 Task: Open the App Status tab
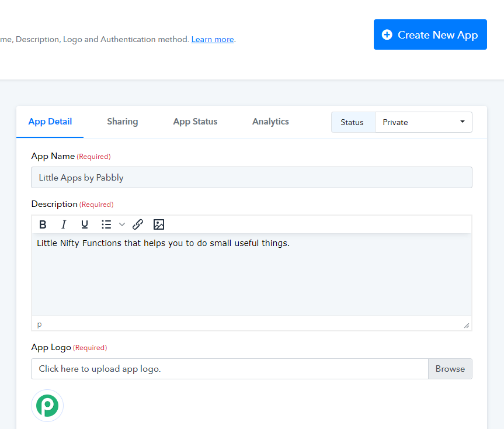(195, 122)
